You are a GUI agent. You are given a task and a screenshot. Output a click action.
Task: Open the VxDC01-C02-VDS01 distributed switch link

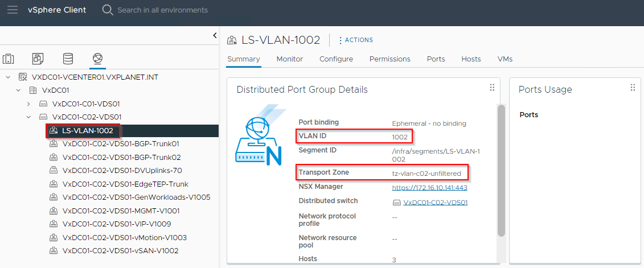click(436, 203)
